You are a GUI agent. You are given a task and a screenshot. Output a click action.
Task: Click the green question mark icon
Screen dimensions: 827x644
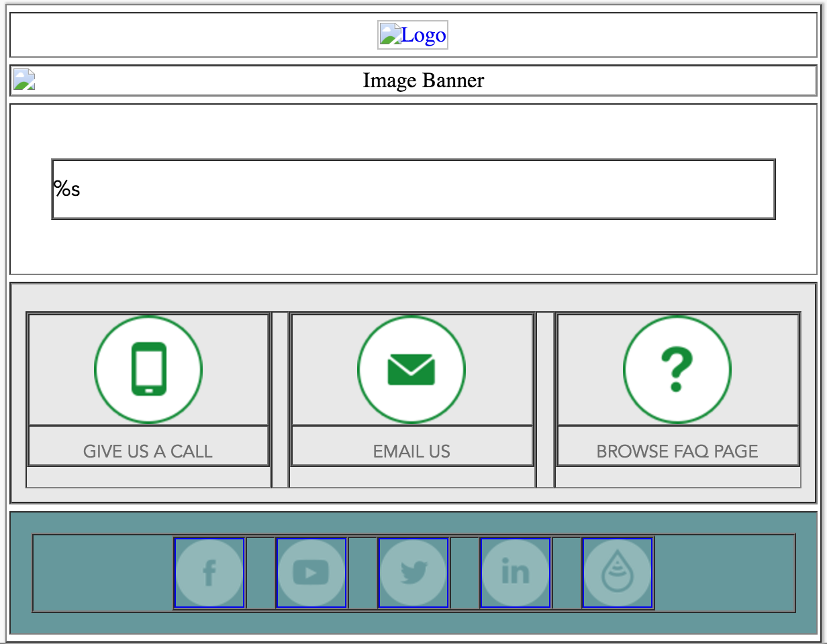click(677, 369)
